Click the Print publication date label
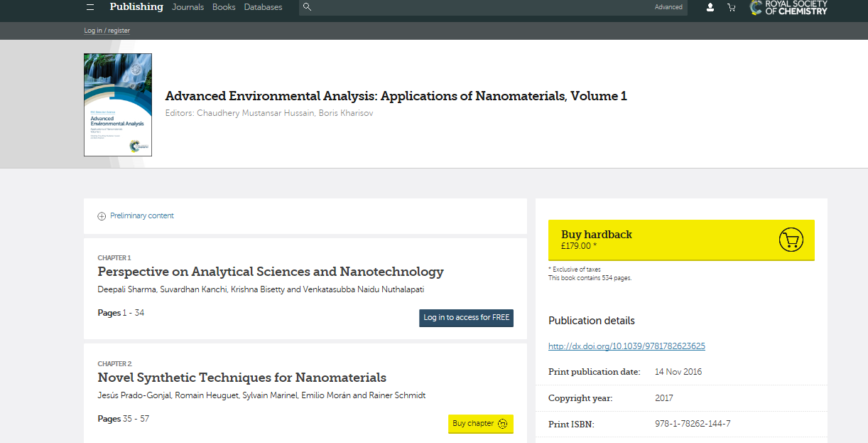 pos(595,372)
